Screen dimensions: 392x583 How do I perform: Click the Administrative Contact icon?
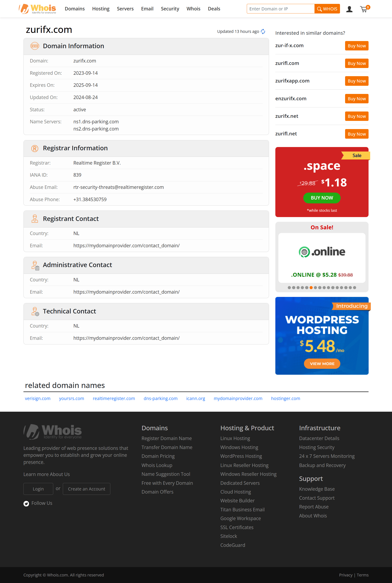[35, 265]
